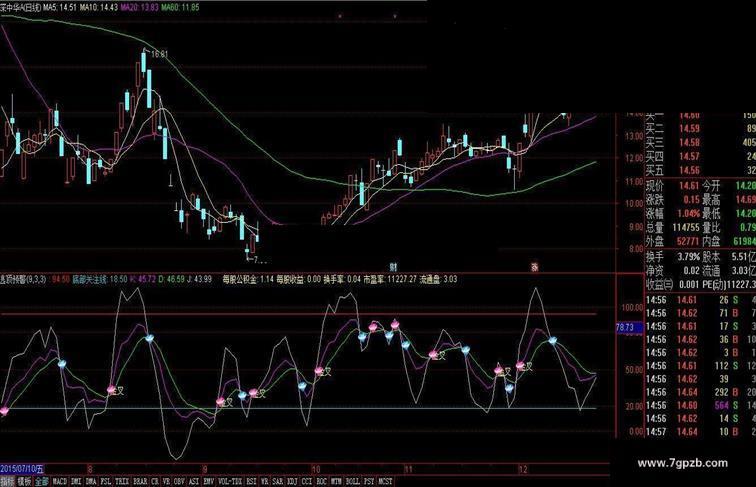Click the 涨幅 1.04% percentage
756x487 pixels.
tap(673, 214)
